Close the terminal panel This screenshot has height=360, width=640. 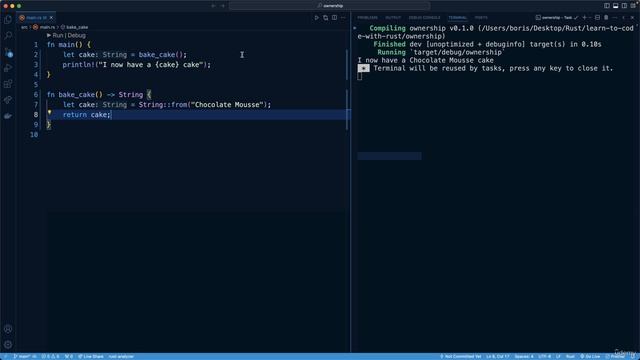(x=633, y=18)
